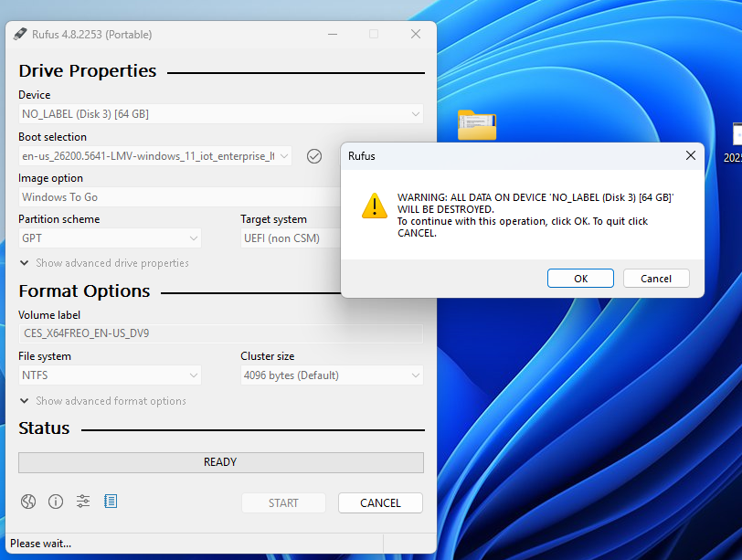Click the Drive Properties heading
Viewport: 742px width, 560px height.
(88, 71)
